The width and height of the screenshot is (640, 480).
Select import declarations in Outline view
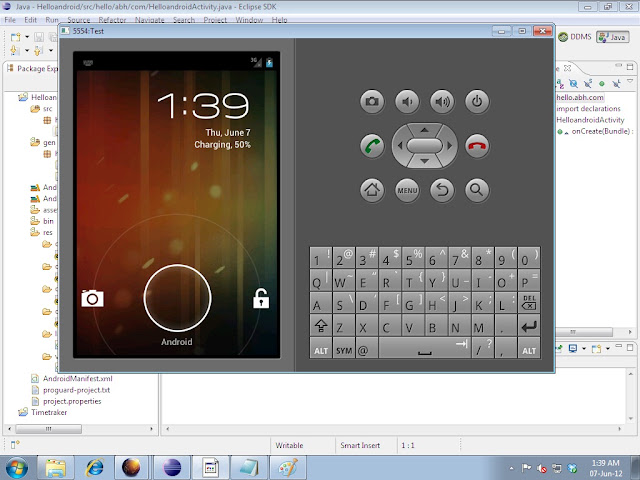point(588,109)
